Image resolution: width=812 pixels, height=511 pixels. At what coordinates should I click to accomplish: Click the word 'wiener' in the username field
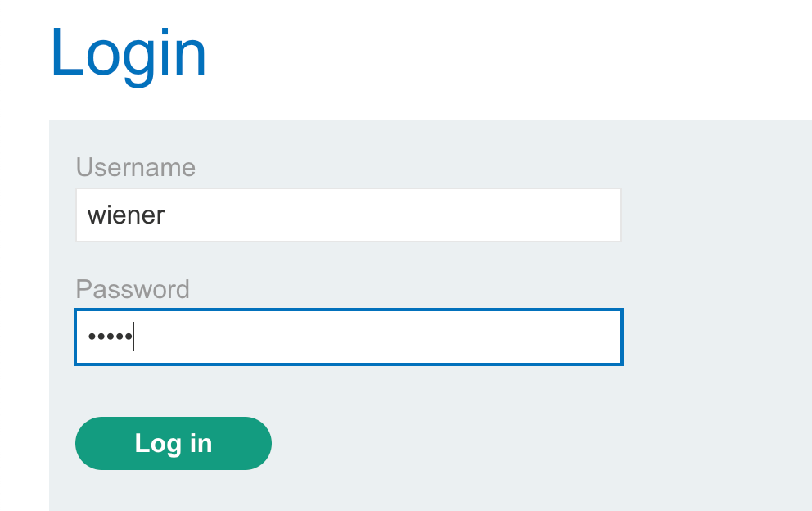coord(126,215)
